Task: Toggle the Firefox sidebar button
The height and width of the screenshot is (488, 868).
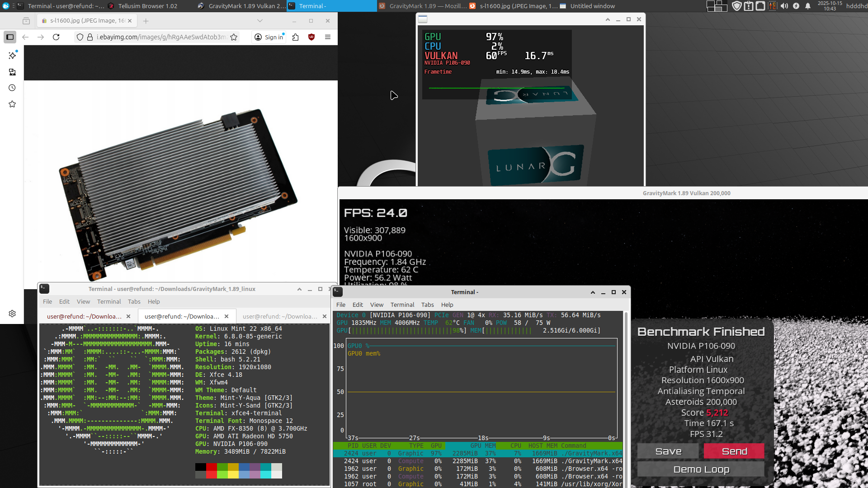Action: pyautogui.click(x=10, y=37)
